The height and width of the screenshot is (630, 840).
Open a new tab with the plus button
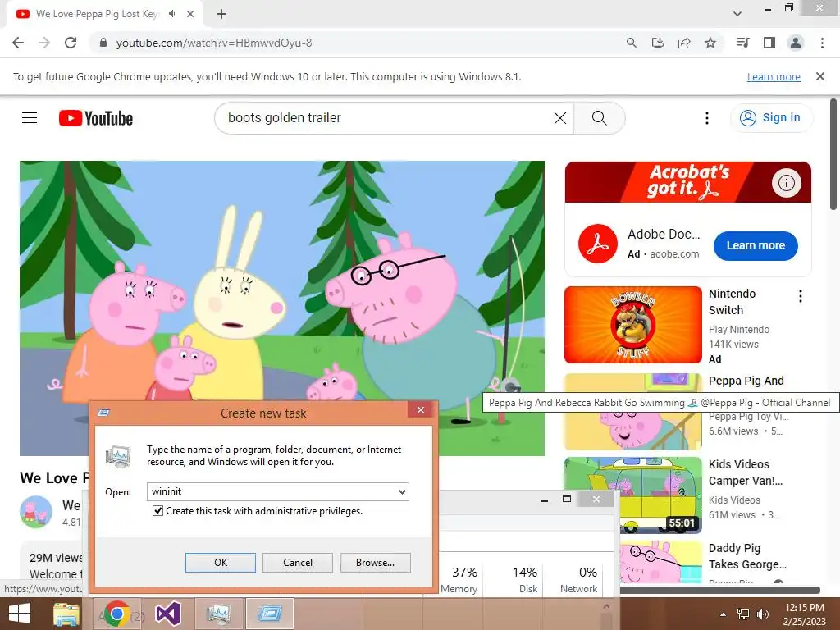tap(221, 14)
